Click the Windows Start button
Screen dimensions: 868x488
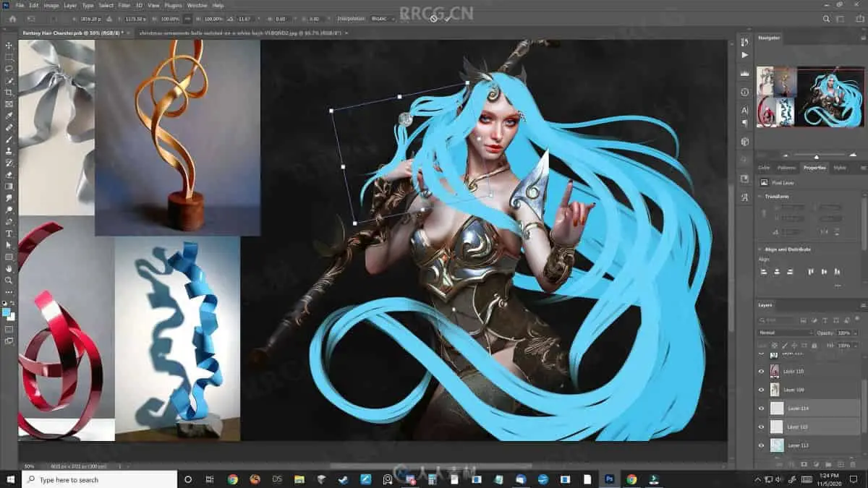(11, 479)
